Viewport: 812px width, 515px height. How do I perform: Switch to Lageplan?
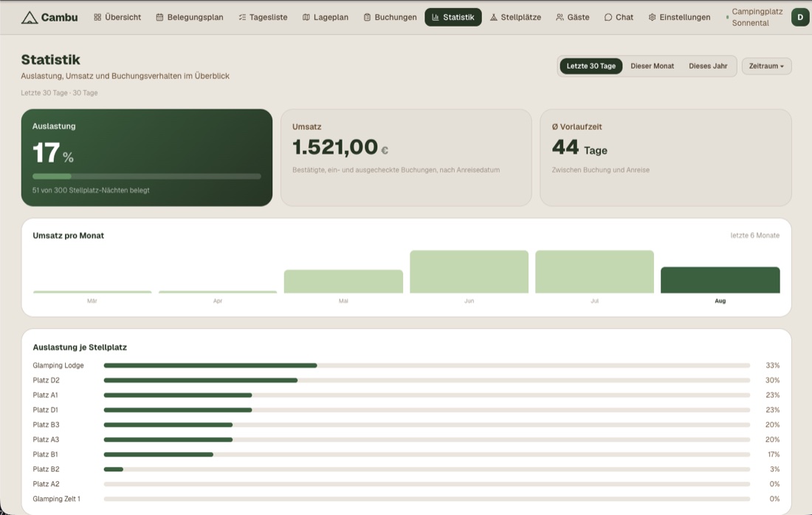(326, 17)
